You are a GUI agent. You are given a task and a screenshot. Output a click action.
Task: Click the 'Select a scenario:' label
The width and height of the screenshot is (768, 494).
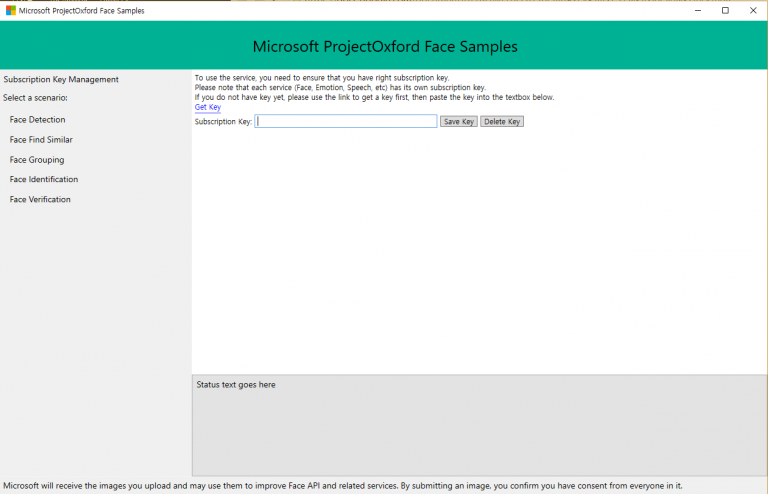point(35,98)
